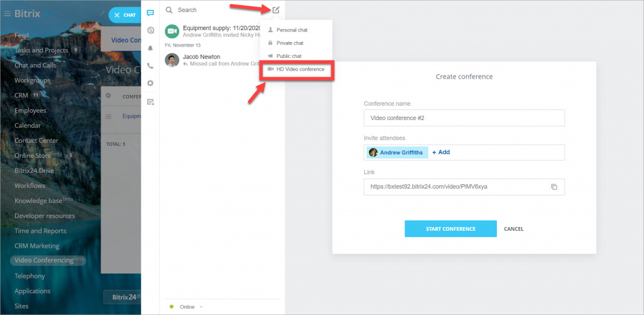Click CANCEL in Create conference
This screenshot has height=315, width=644.
coord(513,229)
